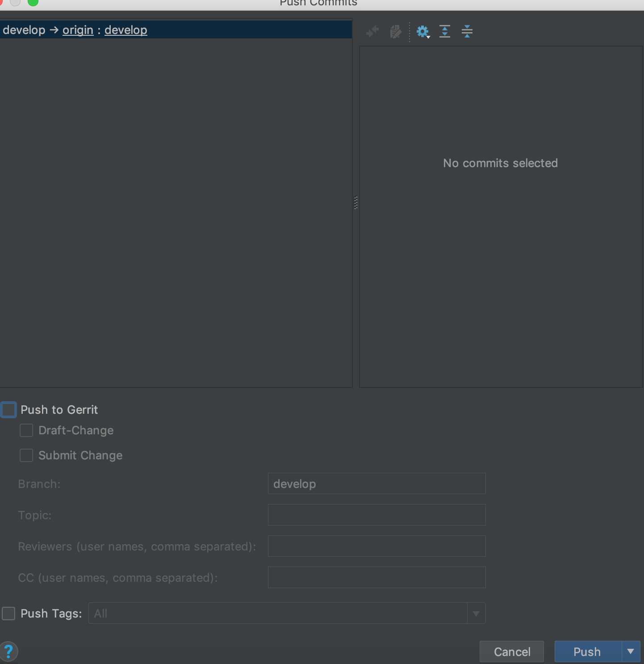
Task: Click the Push button
Action: pyautogui.click(x=588, y=651)
